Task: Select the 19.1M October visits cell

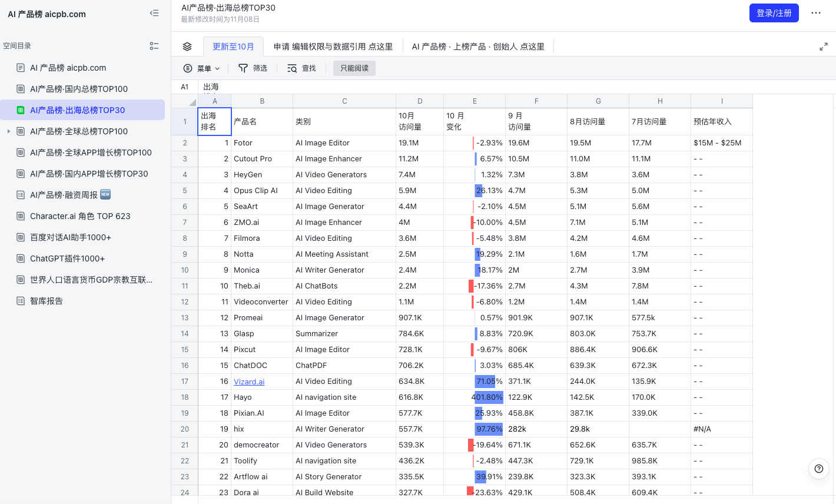Action: click(x=420, y=143)
